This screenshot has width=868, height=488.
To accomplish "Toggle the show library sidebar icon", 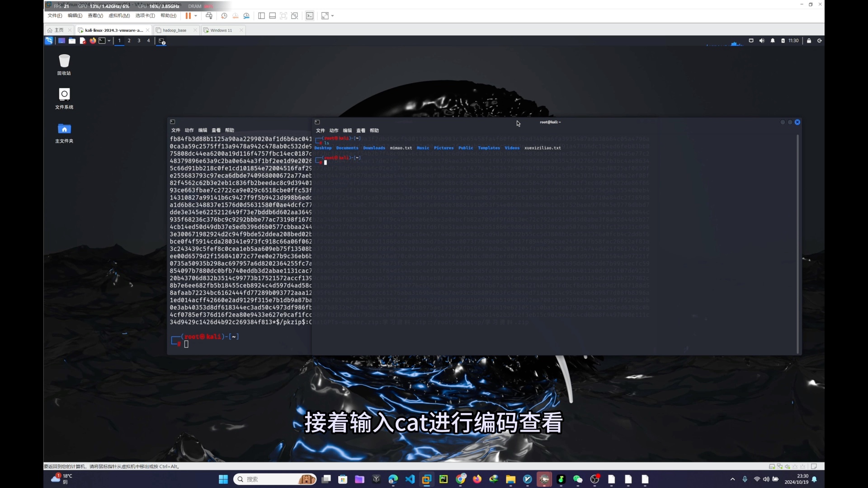I will [261, 16].
